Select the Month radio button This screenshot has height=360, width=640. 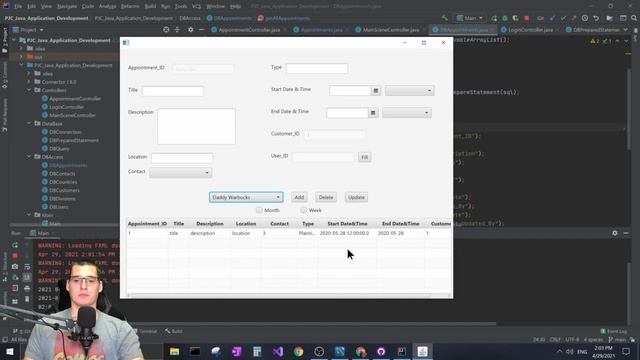click(259, 210)
